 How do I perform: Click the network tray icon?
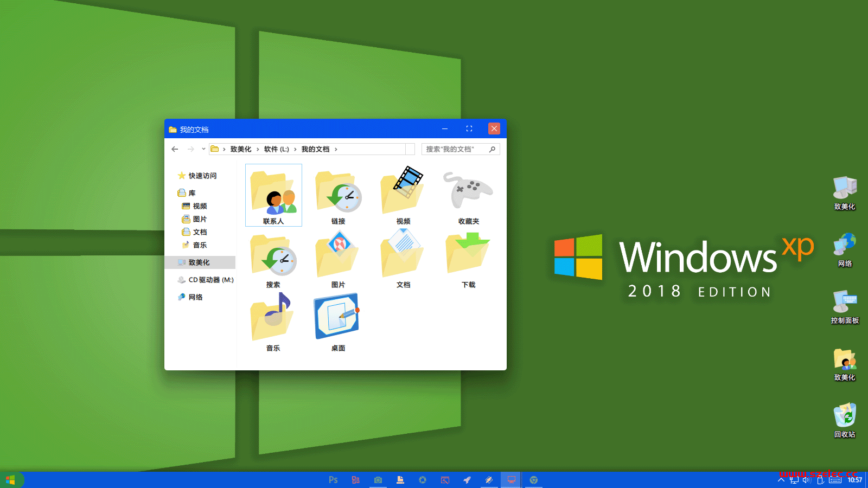pos(794,480)
